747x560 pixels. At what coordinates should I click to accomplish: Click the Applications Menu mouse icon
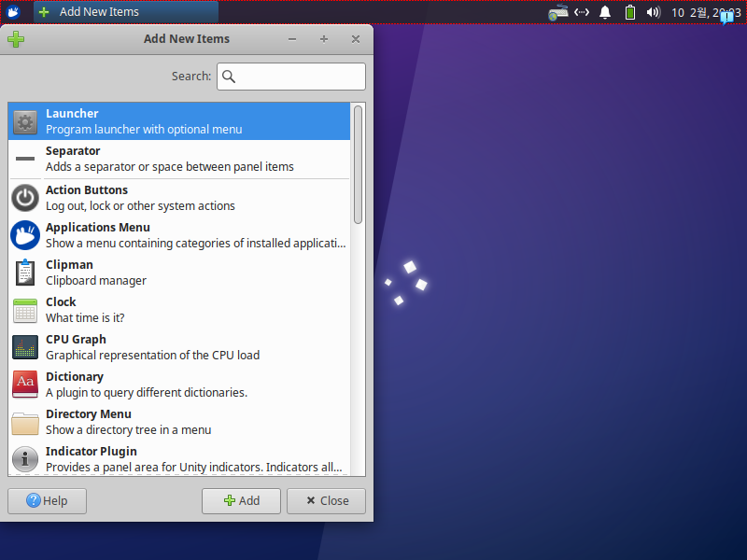25,235
